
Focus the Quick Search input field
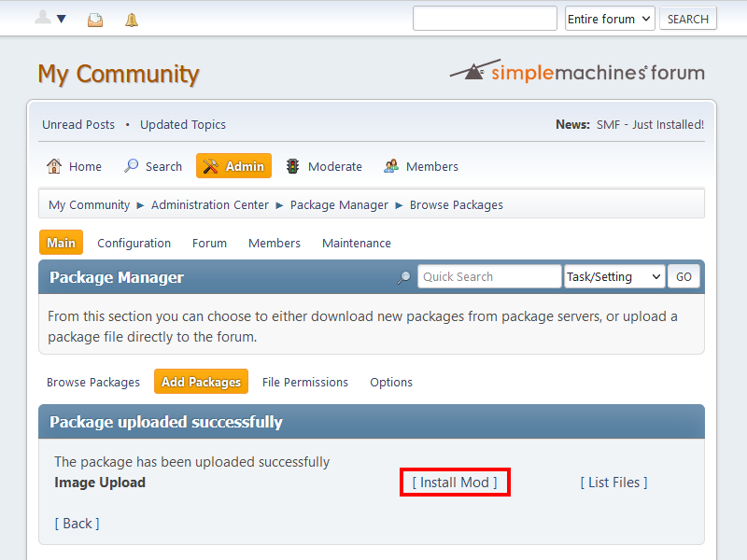488,276
